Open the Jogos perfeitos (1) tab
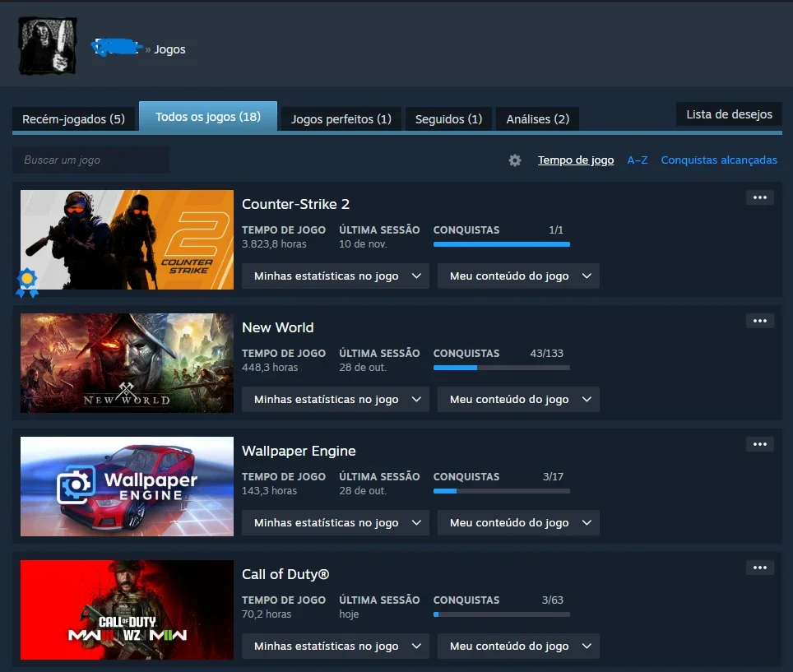This screenshot has width=793, height=672. 341,118
